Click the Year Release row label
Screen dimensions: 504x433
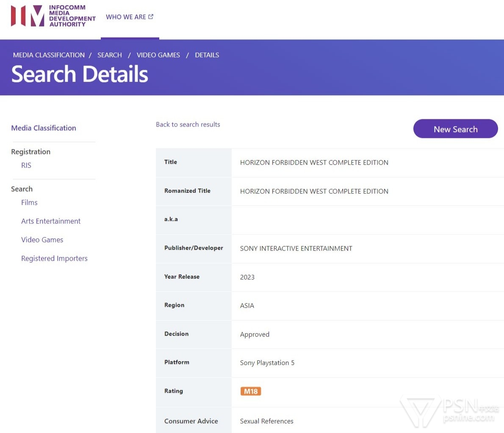pos(182,276)
